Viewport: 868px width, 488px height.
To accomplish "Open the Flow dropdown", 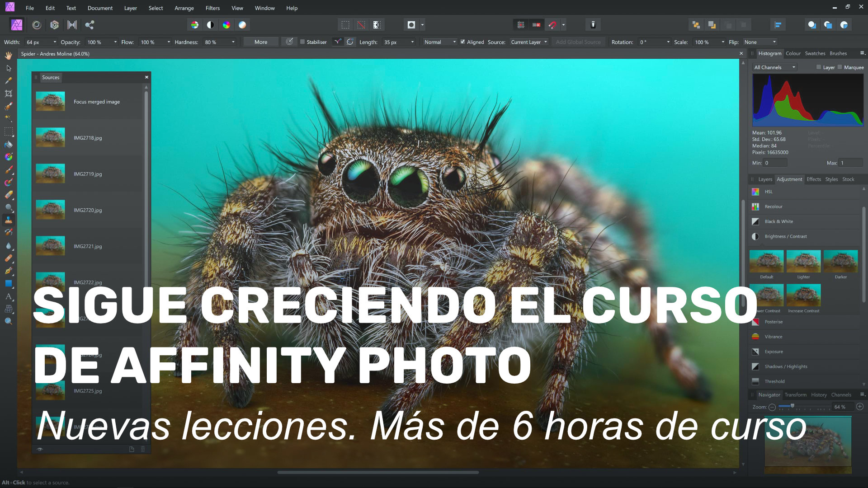I will pyautogui.click(x=169, y=42).
